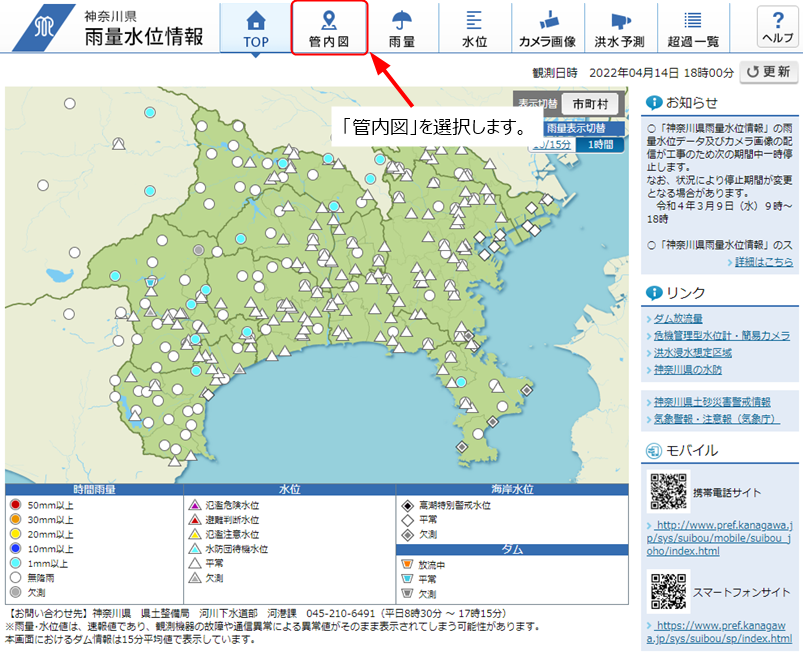Click the 水位 legend header

tap(290, 490)
